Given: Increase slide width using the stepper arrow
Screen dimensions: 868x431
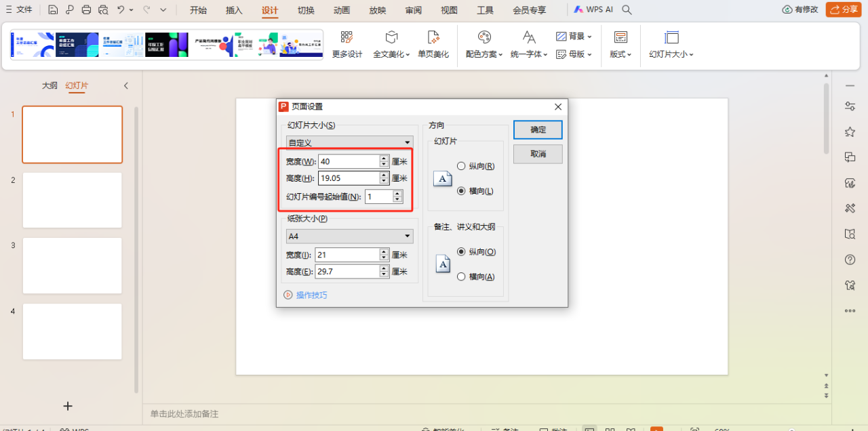Looking at the screenshot, I should pyautogui.click(x=383, y=157).
